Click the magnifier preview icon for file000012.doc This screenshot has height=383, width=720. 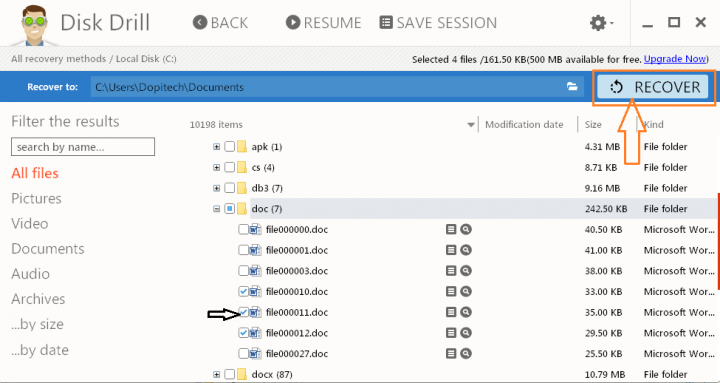coord(466,332)
